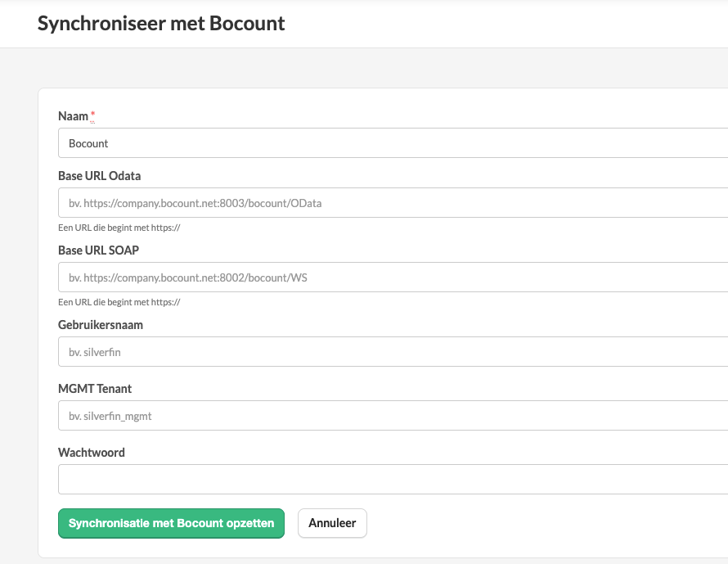Image resolution: width=728 pixels, height=564 pixels.
Task: Click empty form space beside the Annuleer button
Action: tap(534, 523)
